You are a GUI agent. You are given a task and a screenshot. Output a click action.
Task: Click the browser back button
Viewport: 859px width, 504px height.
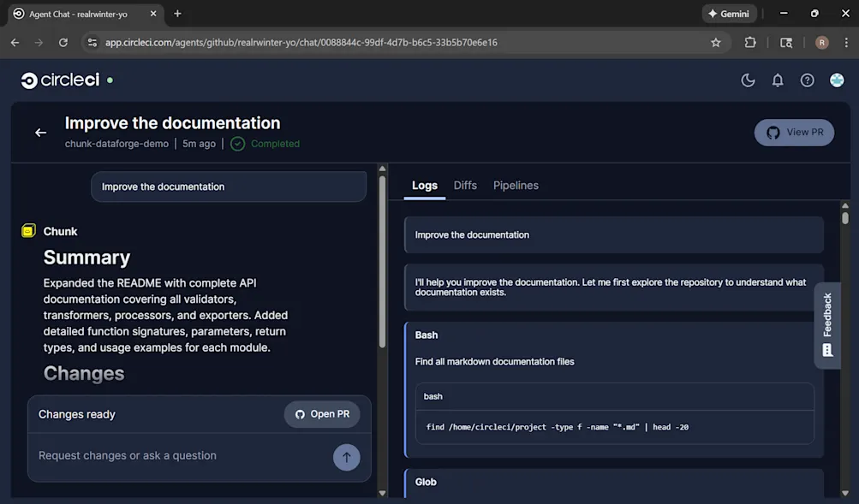tap(15, 43)
